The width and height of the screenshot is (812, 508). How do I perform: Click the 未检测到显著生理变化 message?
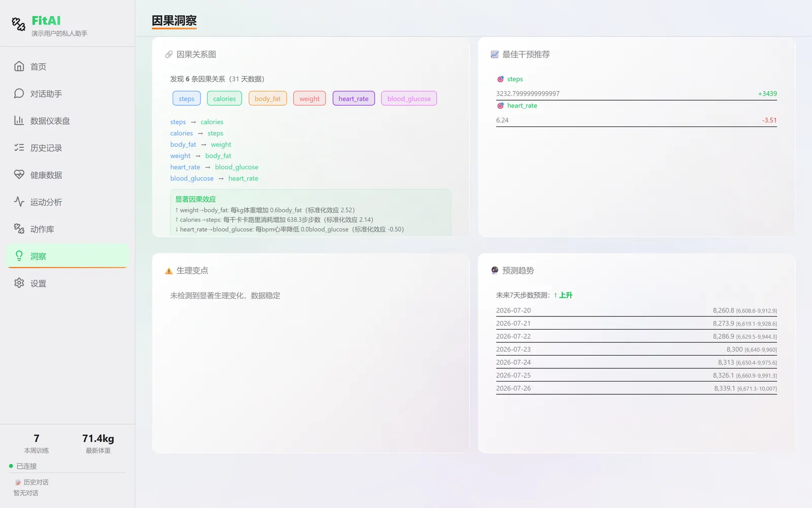[x=225, y=296]
